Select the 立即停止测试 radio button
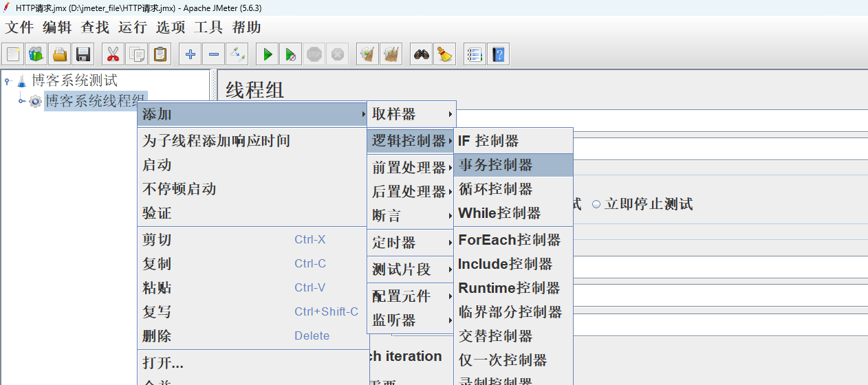This screenshot has width=868, height=385. (596, 204)
